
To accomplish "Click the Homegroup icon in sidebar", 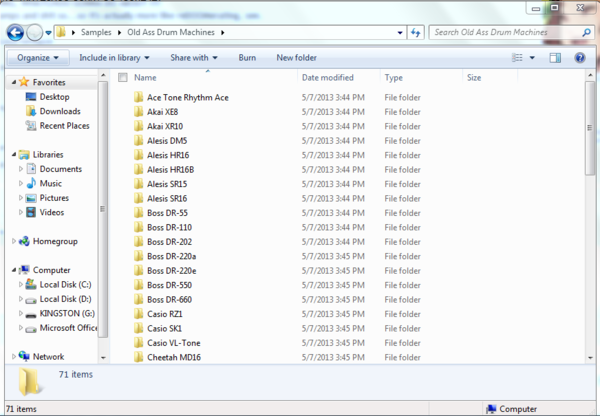I will point(23,241).
